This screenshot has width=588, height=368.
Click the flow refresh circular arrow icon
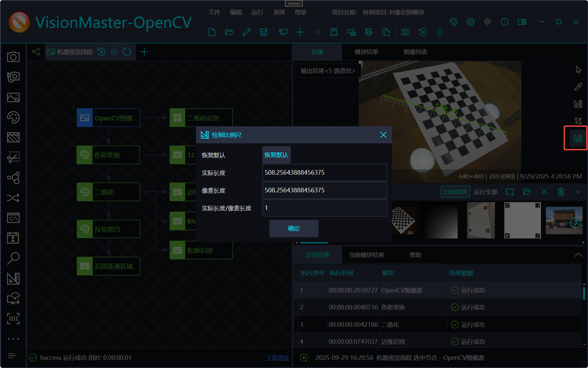pyautogui.click(x=127, y=52)
